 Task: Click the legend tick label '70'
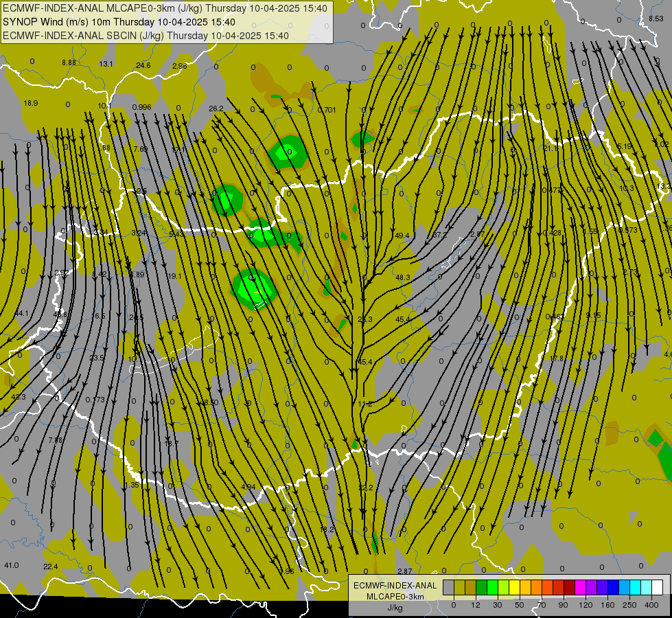(542, 605)
